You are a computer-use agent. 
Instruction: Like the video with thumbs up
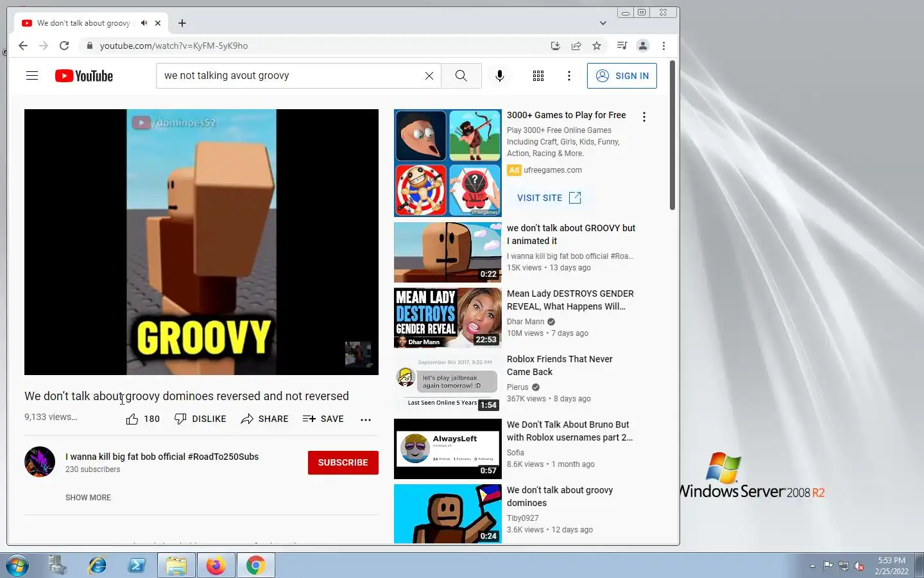pyautogui.click(x=142, y=419)
